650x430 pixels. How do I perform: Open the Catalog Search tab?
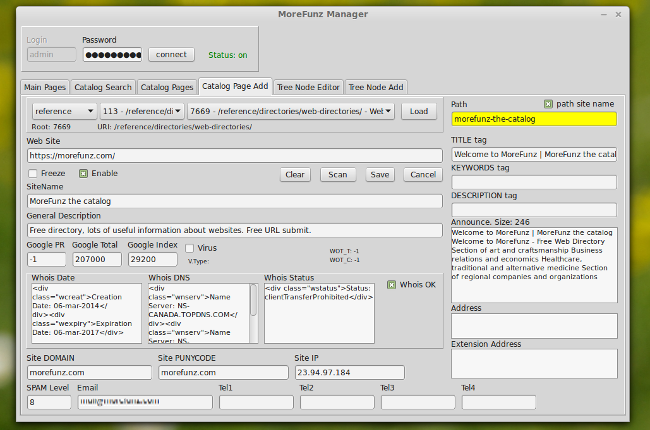103,87
